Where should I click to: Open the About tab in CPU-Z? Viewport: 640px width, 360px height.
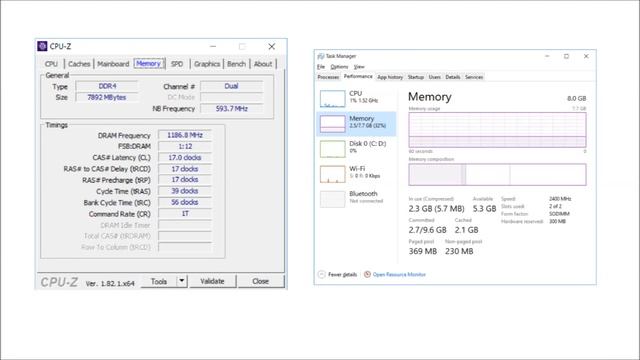(263, 64)
